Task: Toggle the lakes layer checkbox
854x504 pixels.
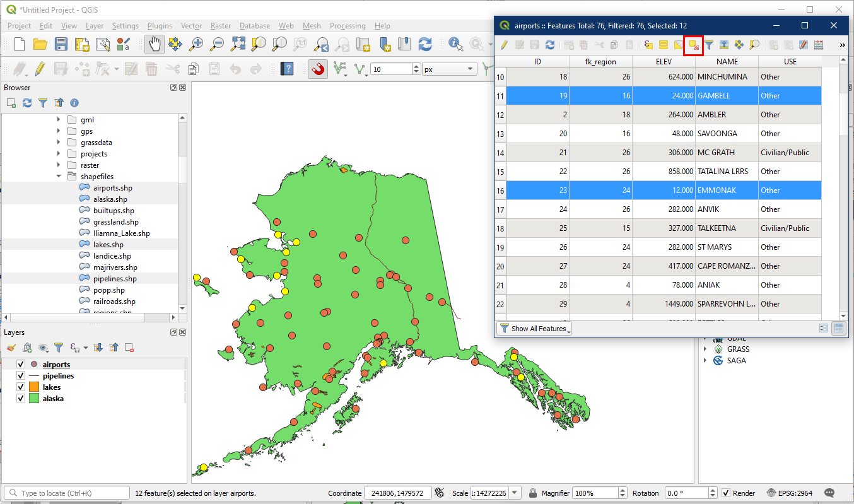Action: click(x=21, y=387)
